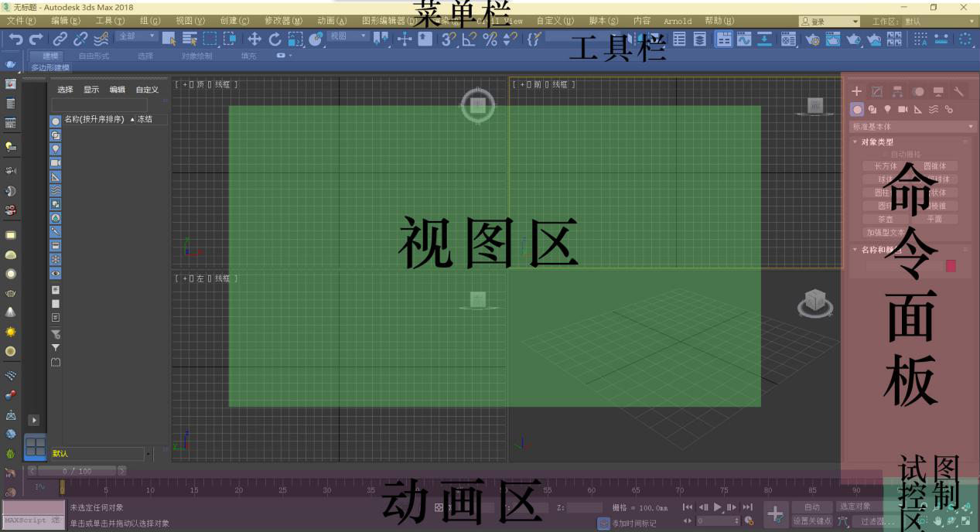Choose the Rectangular Selection Region icon
The height and width of the screenshot is (532, 980).
tap(210, 39)
